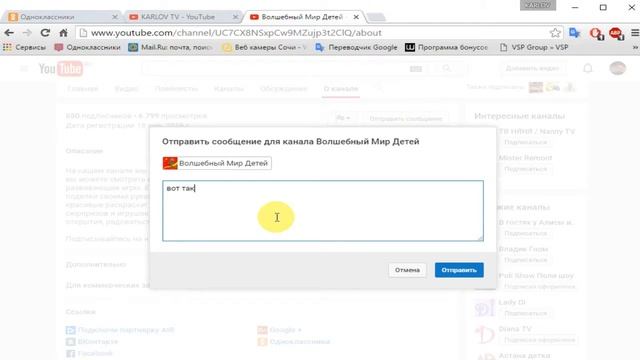Select the О канале channel tab
This screenshot has width=640, height=360.
[x=341, y=89]
